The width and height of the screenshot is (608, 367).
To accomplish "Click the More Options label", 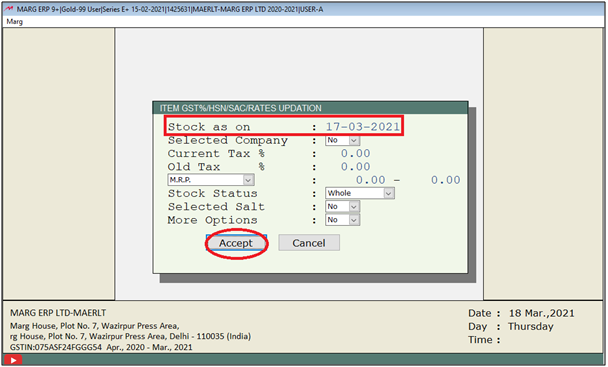I will (212, 220).
